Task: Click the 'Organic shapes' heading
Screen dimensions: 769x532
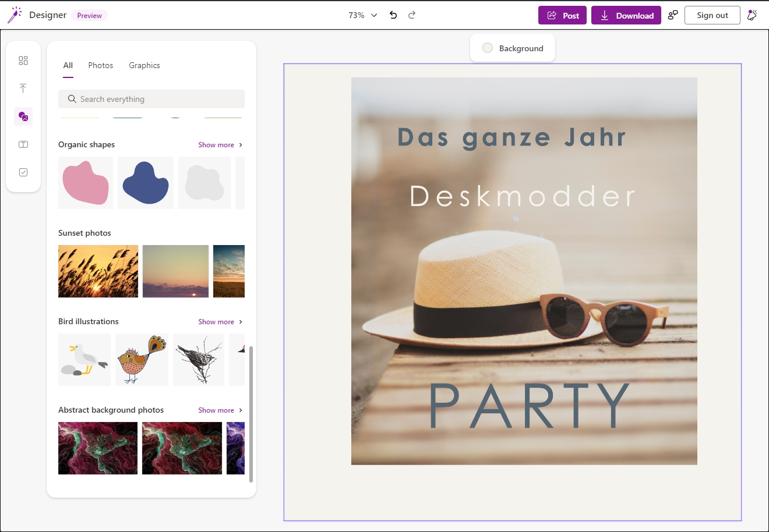Action: (86, 145)
